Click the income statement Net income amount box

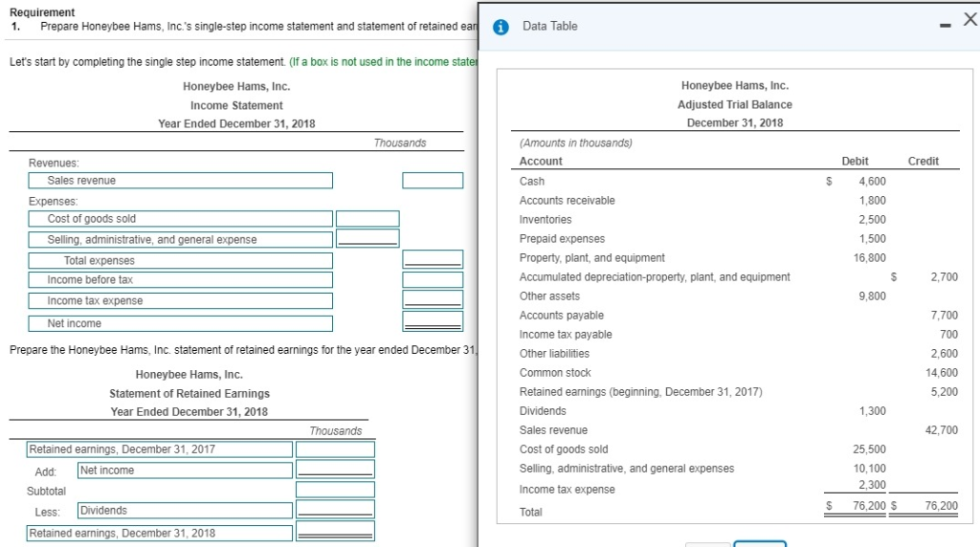pos(433,321)
